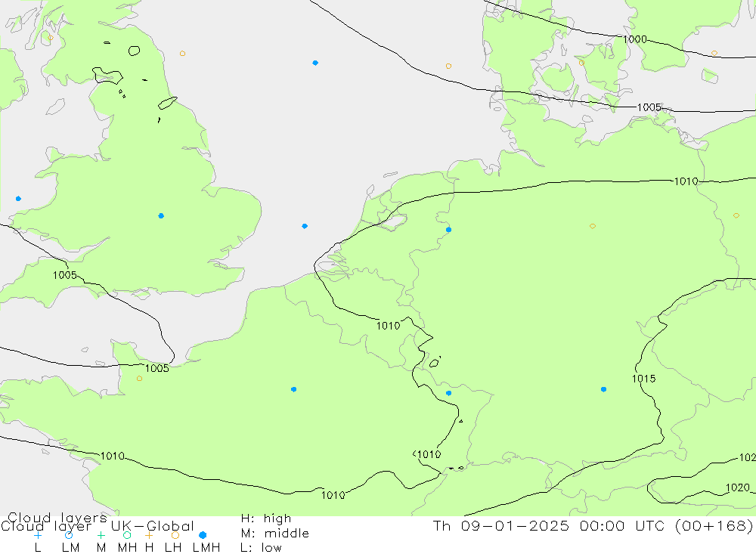The image size is (756, 554).
Task: Click the 1010 label over northern Germany
Action: coord(686,182)
